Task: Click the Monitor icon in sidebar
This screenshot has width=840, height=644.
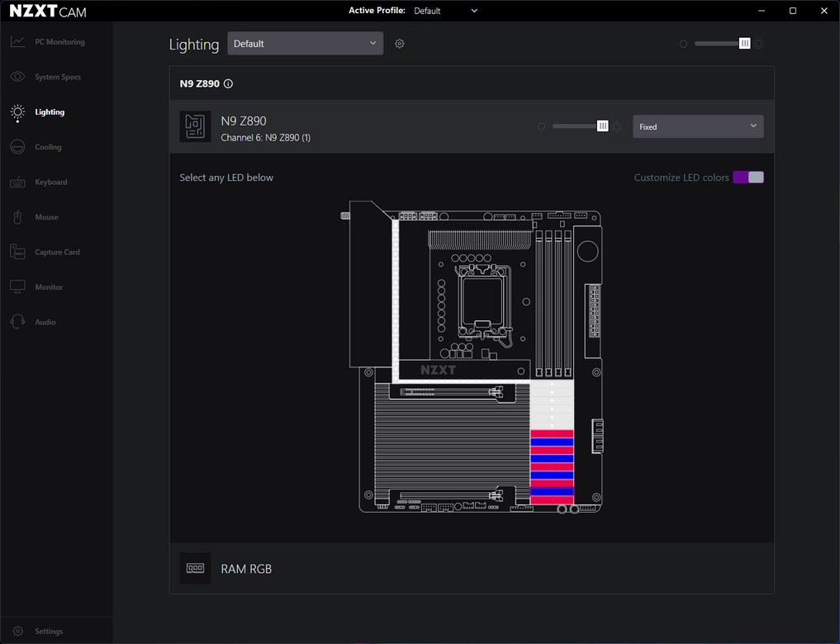Action: (17, 287)
